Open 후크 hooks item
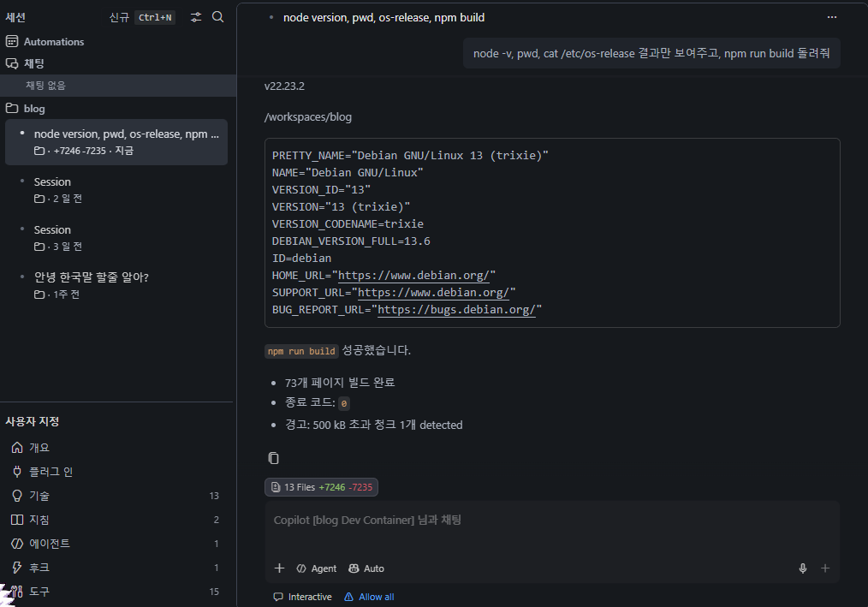Viewport: 868px width, 607px height. (x=116, y=568)
